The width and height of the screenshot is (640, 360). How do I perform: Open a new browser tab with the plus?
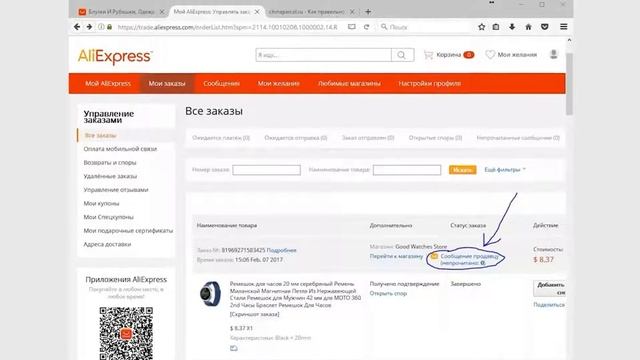click(x=368, y=12)
